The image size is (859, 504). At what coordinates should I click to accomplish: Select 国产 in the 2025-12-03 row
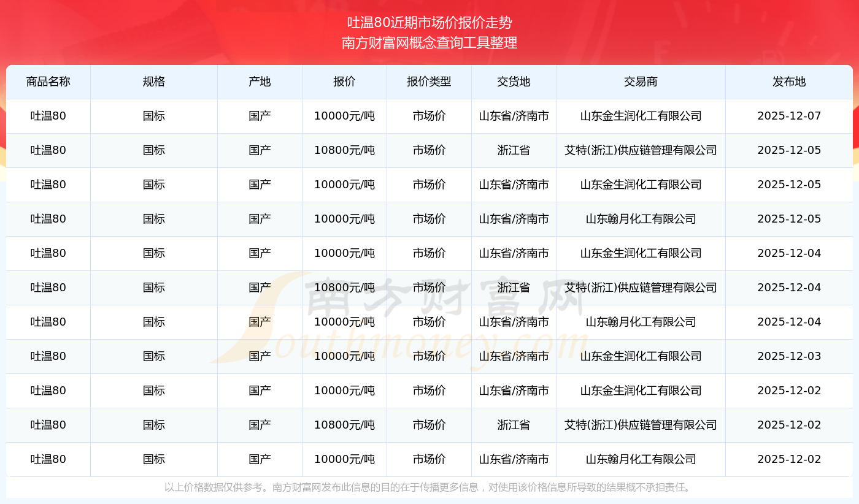tap(260, 356)
